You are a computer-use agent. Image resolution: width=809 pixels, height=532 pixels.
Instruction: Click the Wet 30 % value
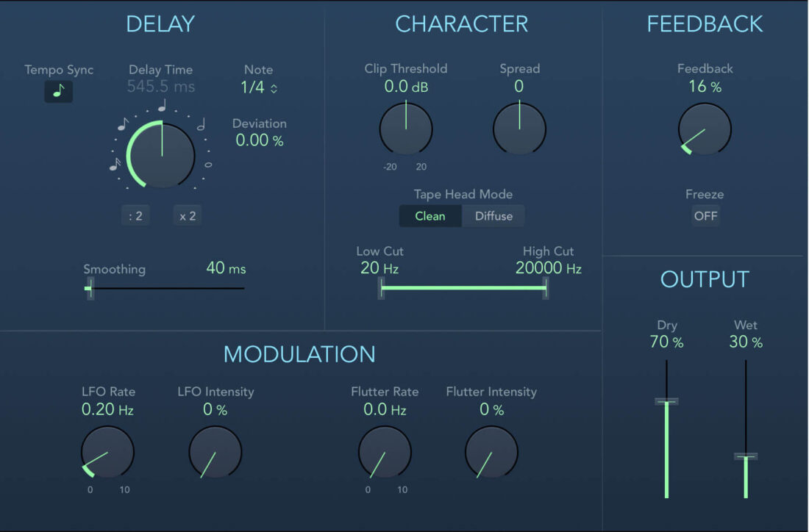[746, 342]
